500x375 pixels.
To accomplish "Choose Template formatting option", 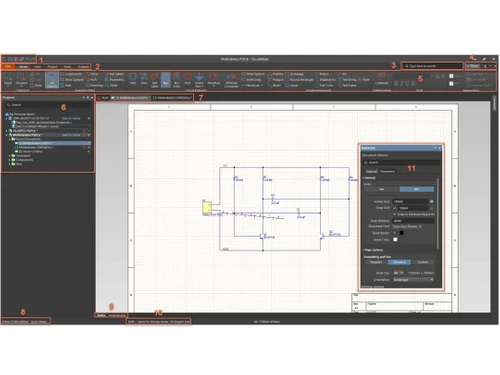I will coord(376,262).
